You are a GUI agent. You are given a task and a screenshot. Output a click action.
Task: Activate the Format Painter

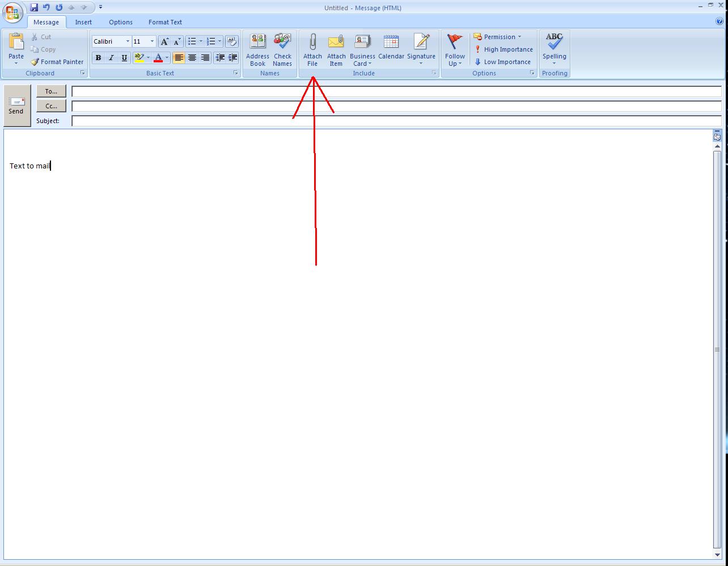point(57,62)
